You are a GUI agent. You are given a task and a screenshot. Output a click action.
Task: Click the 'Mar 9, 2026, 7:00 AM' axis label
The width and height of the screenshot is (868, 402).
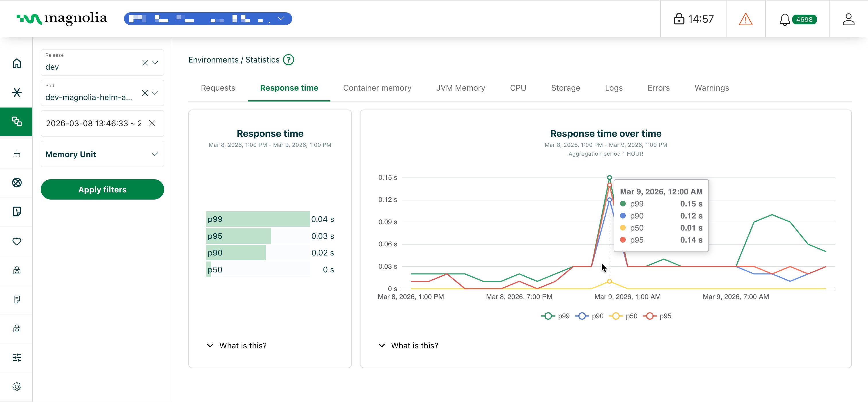[x=736, y=296]
